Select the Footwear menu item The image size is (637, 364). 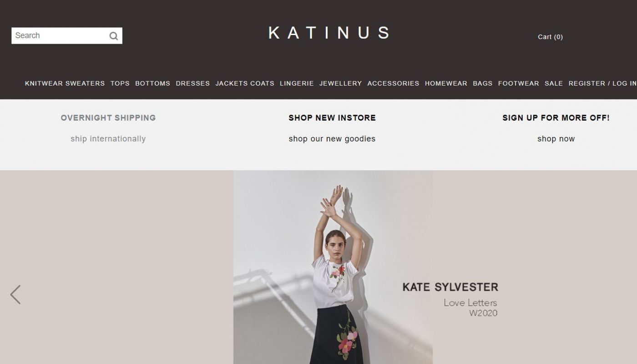point(518,83)
